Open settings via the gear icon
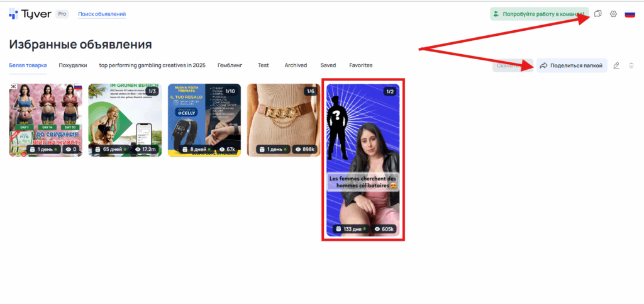This screenshot has height=304, width=644. pos(613,14)
